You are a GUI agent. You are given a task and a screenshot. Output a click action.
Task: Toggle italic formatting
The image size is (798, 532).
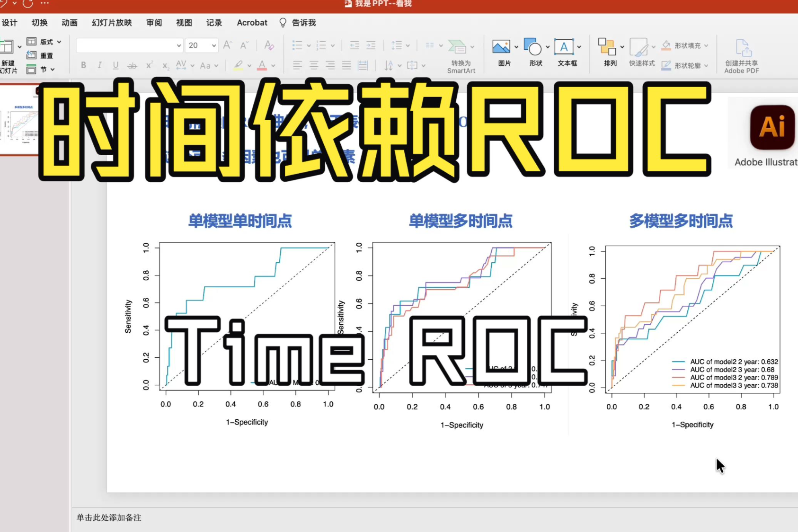click(x=99, y=65)
